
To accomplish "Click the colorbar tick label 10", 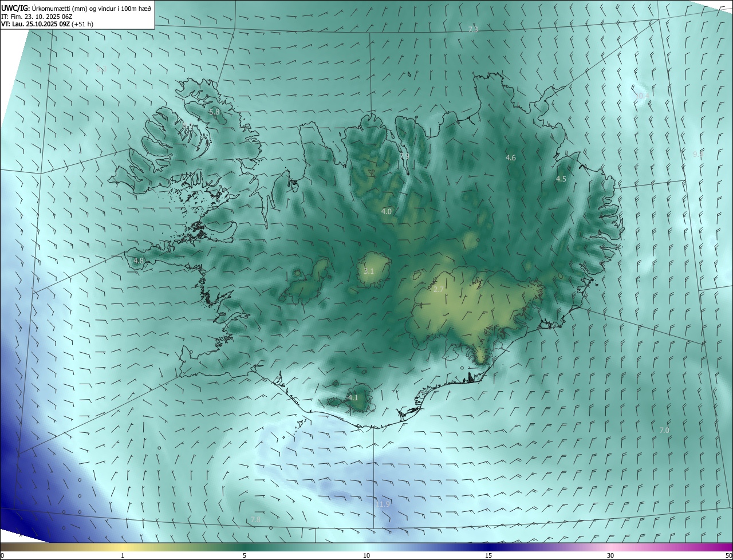I will pos(366,556).
